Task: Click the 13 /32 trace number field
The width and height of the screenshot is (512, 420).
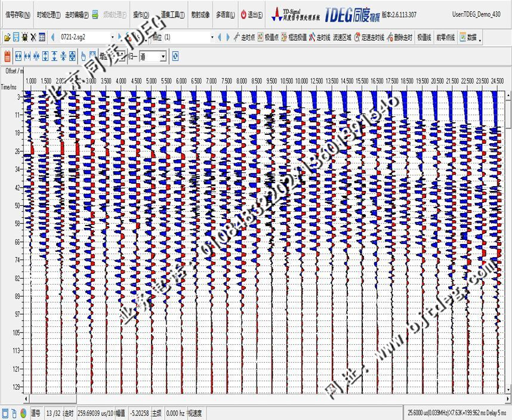Action: pos(53,413)
